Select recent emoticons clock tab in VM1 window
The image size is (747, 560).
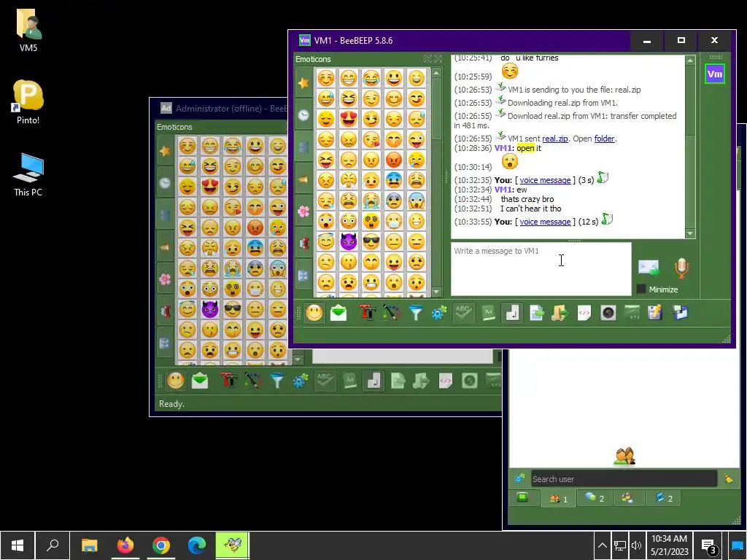(303, 115)
